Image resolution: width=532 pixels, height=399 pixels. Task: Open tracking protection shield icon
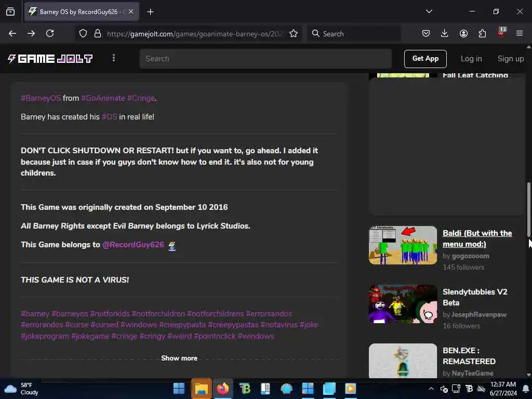pyautogui.click(x=83, y=34)
